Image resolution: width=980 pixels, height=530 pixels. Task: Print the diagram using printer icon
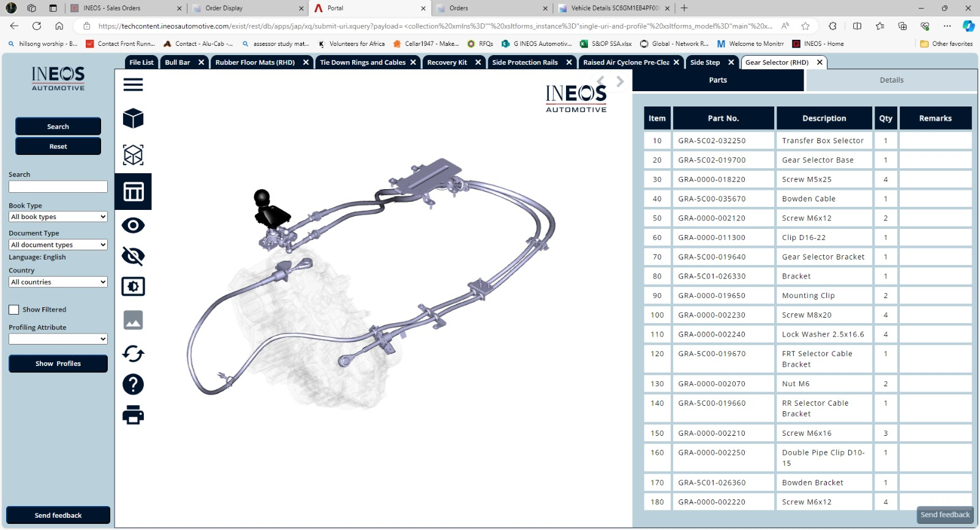(133, 415)
